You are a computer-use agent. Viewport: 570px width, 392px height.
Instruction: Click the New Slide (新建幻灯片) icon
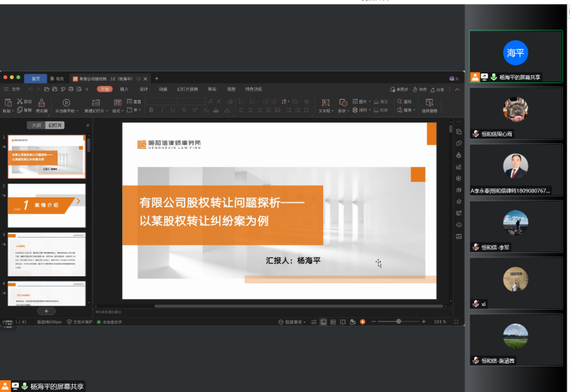click(x=96, y=103)
